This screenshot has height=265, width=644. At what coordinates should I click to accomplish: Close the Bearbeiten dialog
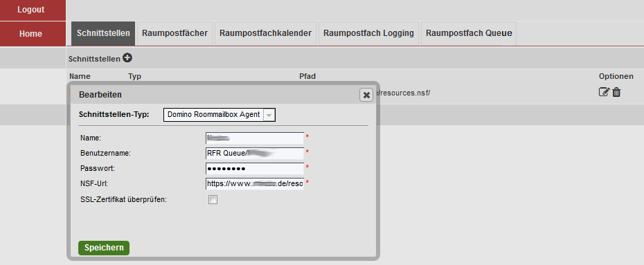point(366,95)
